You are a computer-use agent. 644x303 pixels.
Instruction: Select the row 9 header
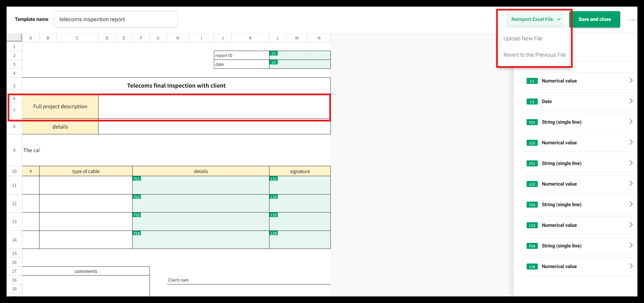14,150
